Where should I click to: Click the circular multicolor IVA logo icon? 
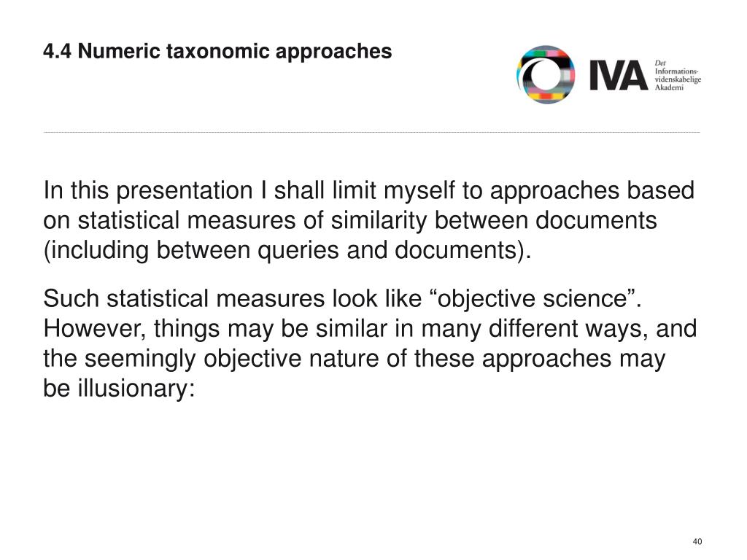pos(546,75)
